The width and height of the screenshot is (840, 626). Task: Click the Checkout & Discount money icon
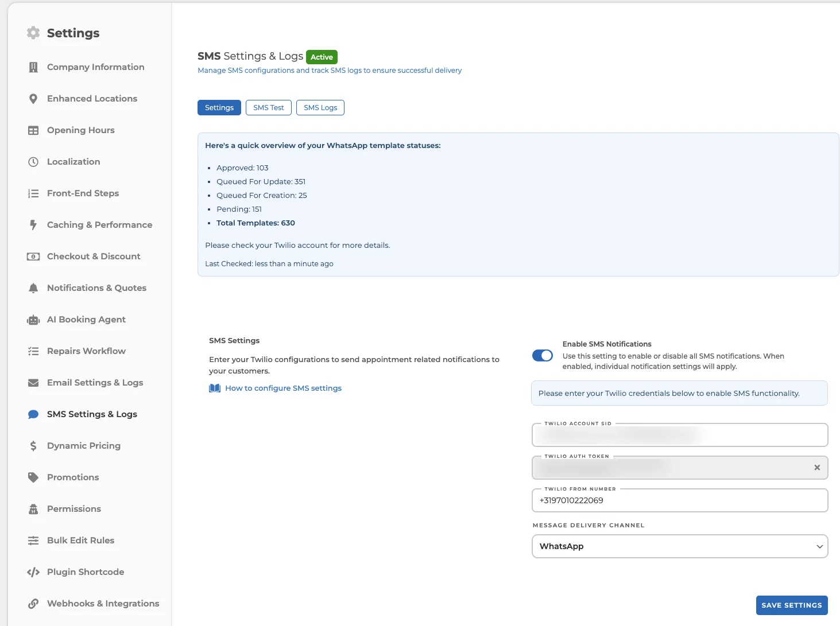[33, 256]
